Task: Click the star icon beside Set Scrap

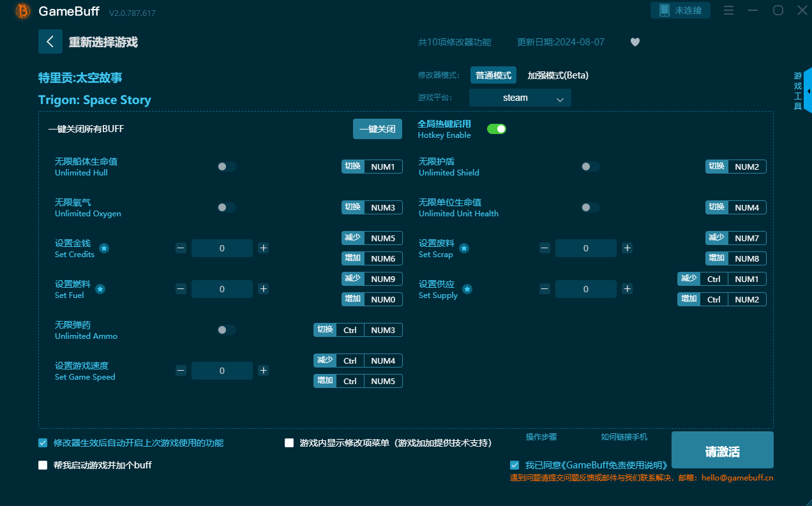Action: (x=464, y=248)
